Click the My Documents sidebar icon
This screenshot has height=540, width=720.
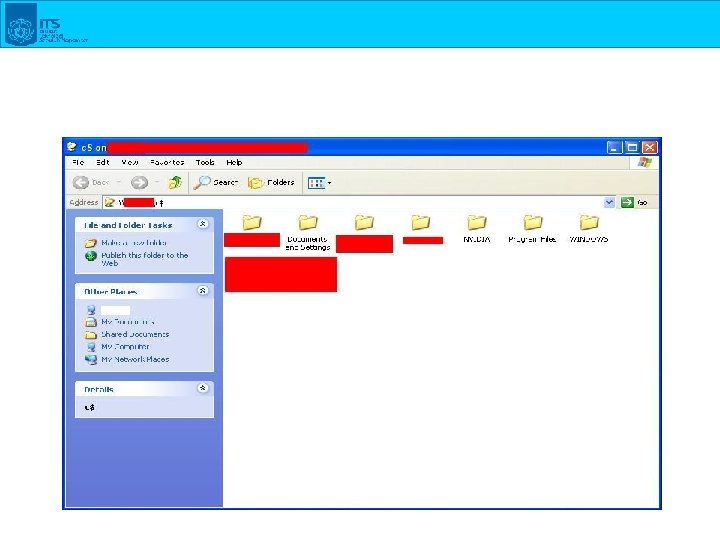[x=91, y=322]
